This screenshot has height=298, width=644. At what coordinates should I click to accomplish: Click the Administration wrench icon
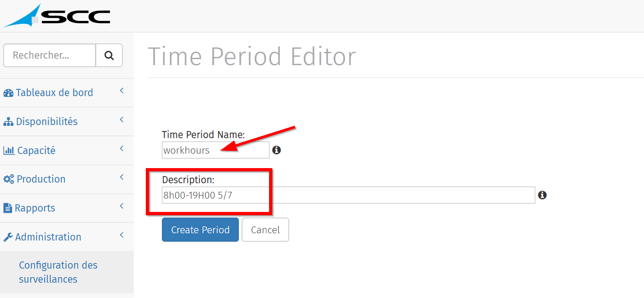coord(8,237)
